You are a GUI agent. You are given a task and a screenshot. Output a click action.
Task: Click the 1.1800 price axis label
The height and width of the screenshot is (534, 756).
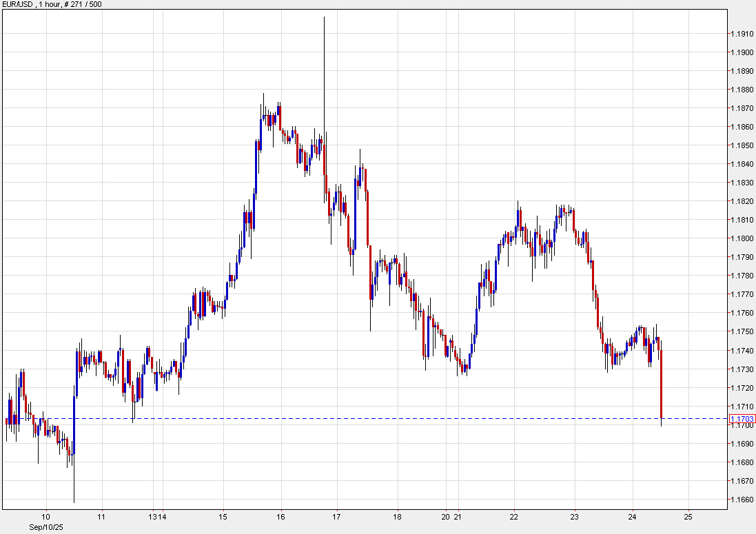pos(742,238)
